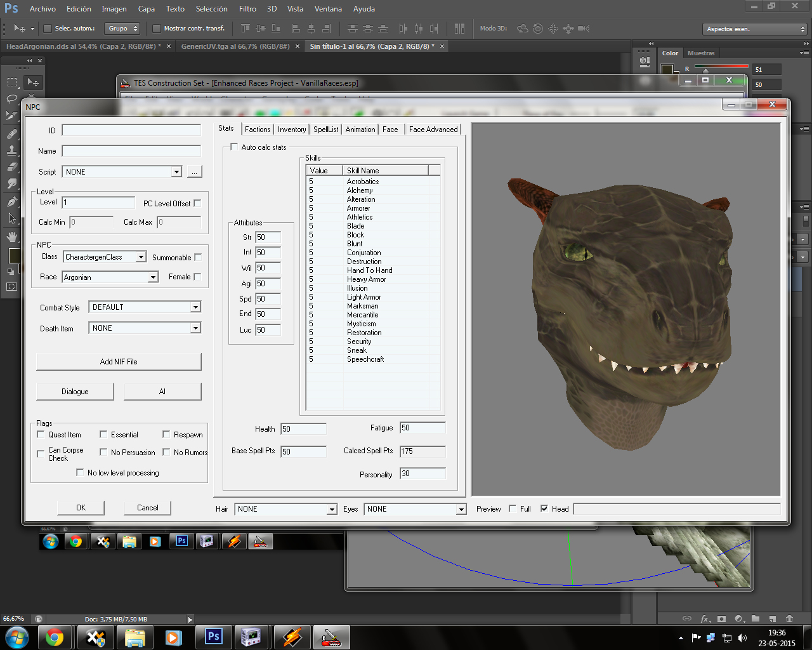
Task: Pick the Clone Stamp tool
Action: 12,150
